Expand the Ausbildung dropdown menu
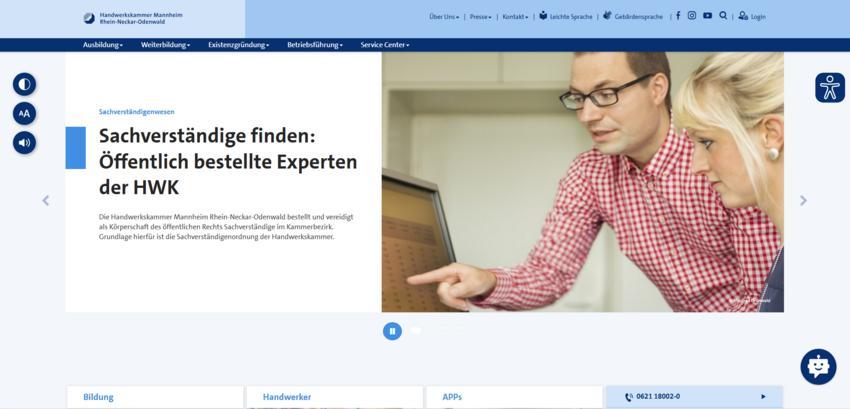 pos(103,45)
